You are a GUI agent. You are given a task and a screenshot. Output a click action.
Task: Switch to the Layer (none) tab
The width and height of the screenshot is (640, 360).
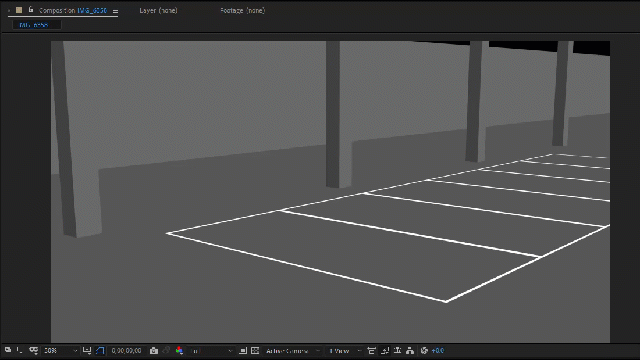click(x=158, y=11)
